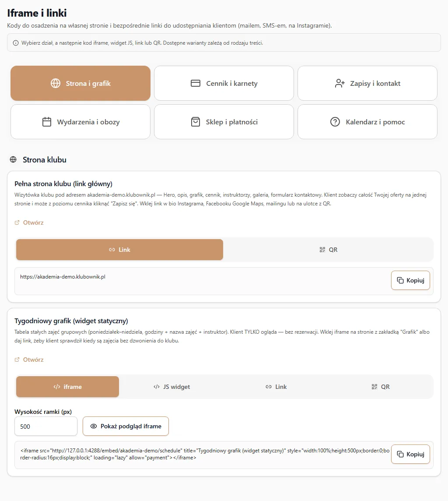448x501 pixels.
Task: Click the eye icon in Pokaż podgląd iframe
Action: (x=94, y=426)
